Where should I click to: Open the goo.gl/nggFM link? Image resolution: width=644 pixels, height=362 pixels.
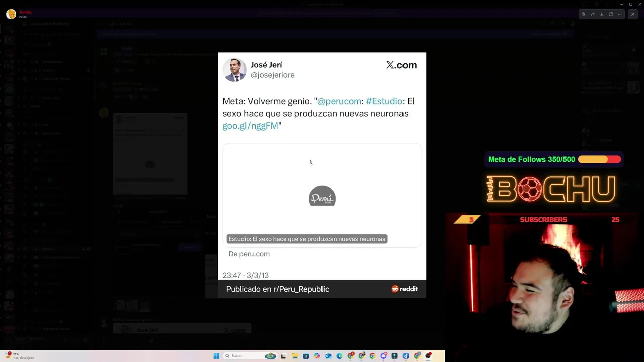point(250,126)
